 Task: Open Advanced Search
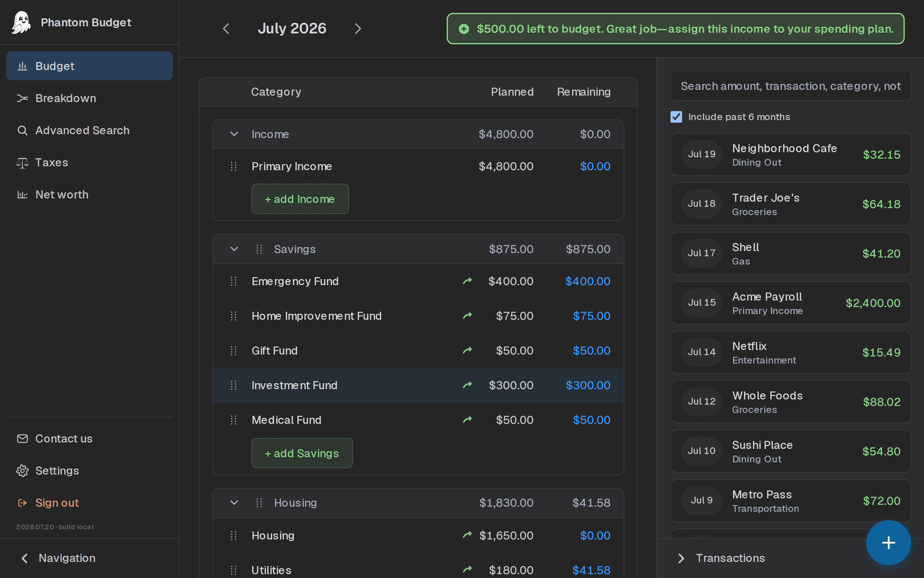pos(89,130)
